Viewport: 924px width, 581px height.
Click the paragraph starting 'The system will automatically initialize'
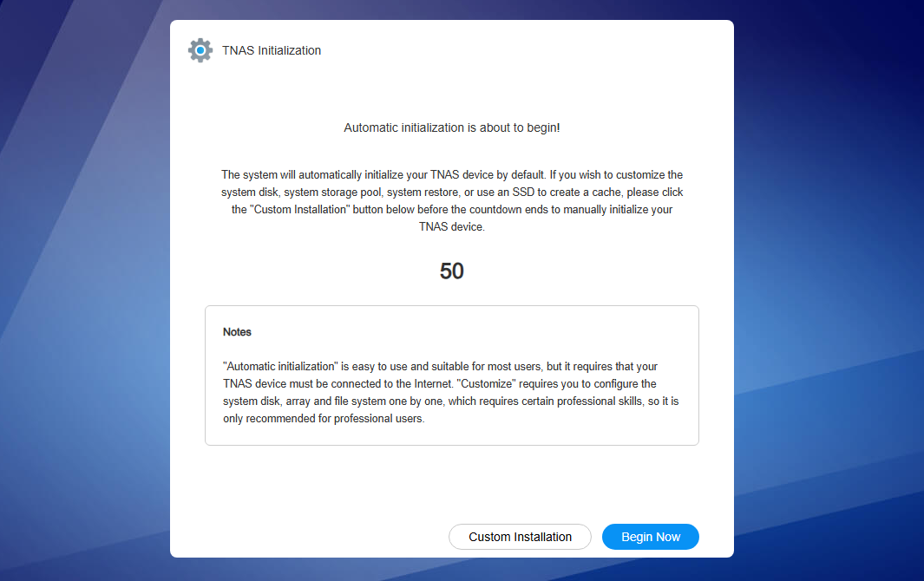point(451,201)
